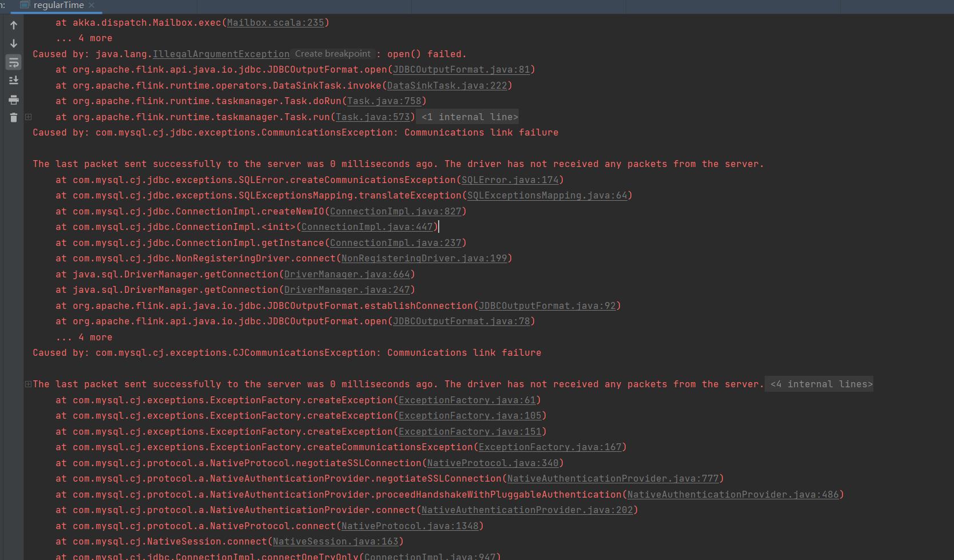This screenshot has width=954, height=560.
Task: Open JDBCOutputFormat.java:81 source link
Action: pyautogui.click(x=462, y=69)
